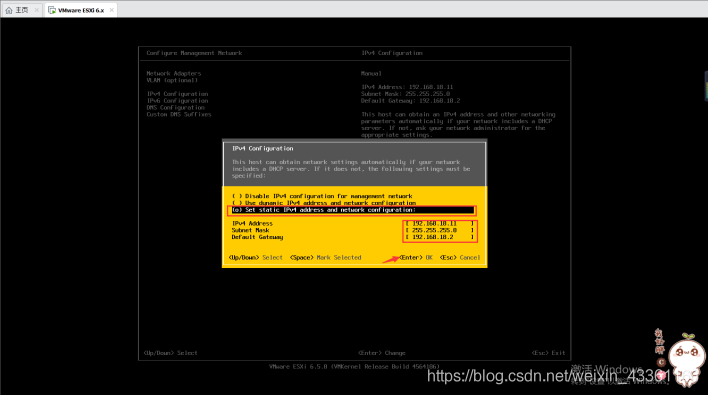Viewport: 709px width, 395px height.
Task: Click the Default Gateway input field
Action: point(440,237)
